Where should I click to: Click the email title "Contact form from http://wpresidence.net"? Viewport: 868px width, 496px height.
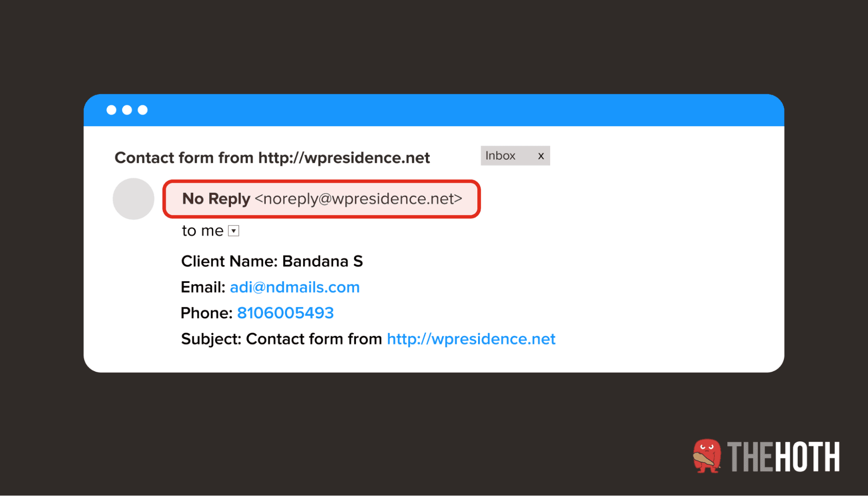tap(272, 158)
